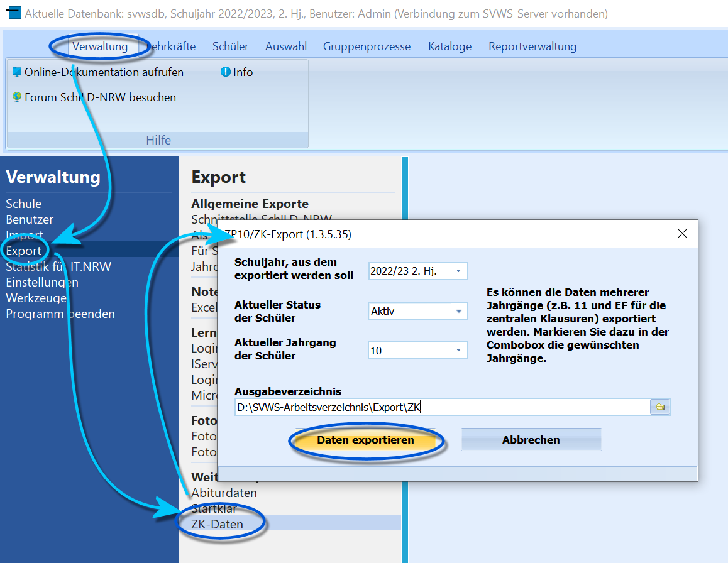Click the Abbrechen button
The width and height of the screenshot is (728, 563).
click(x=531, y=440)
